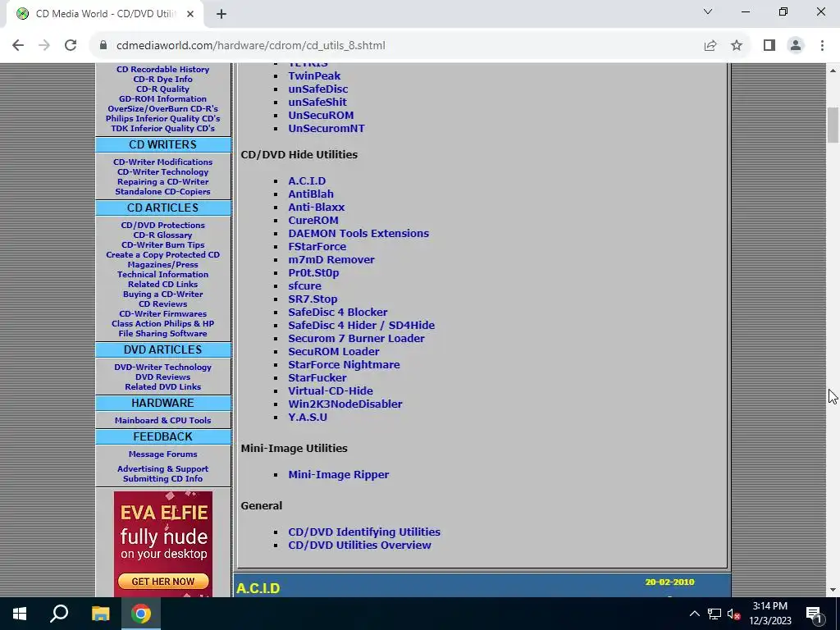
Task: Share this page icon in address bar
Action: pyautogui.click(x=710, y=46)
